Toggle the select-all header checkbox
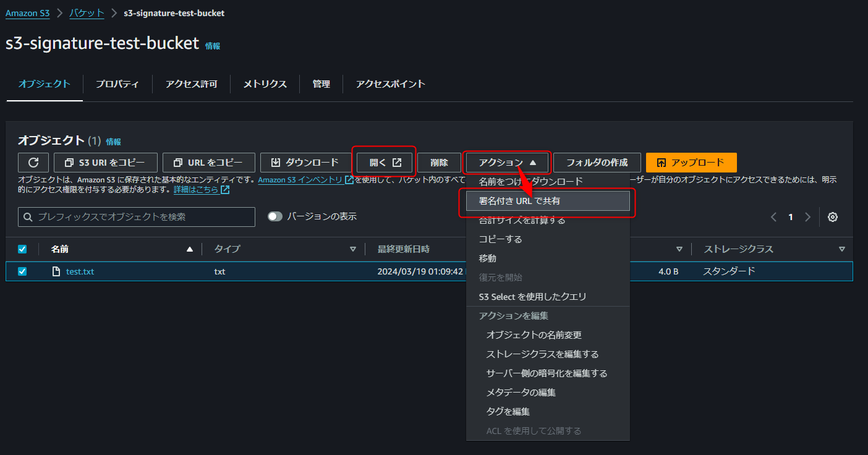This screenshot has width=868, height=455. [22, 249]
